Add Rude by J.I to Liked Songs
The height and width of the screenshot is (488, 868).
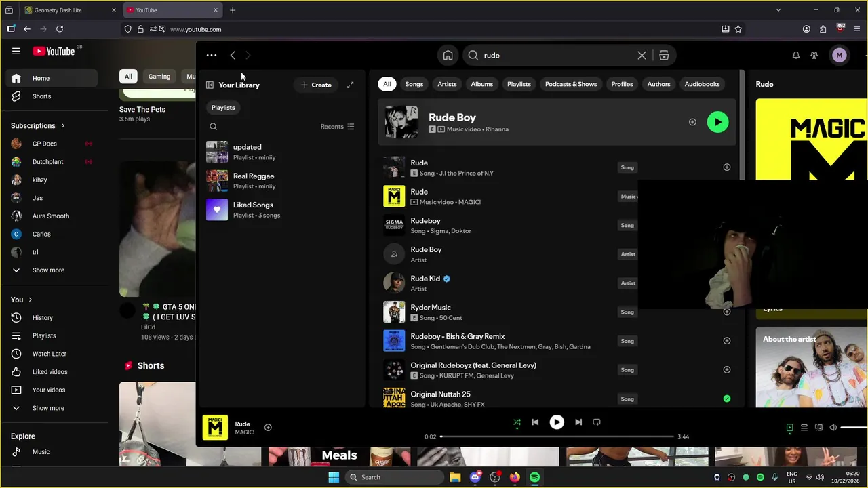(726, 167)
